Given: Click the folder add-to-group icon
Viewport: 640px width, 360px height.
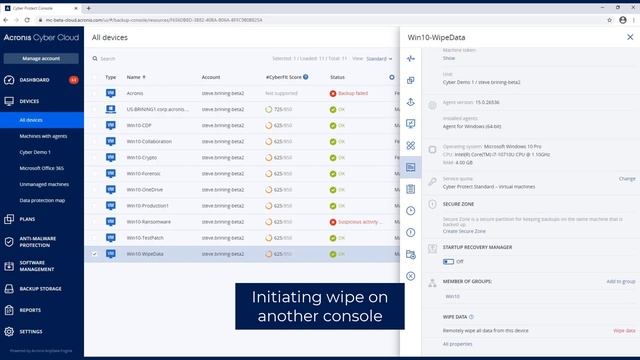Looking at the screenshot, I should [411, 254].
